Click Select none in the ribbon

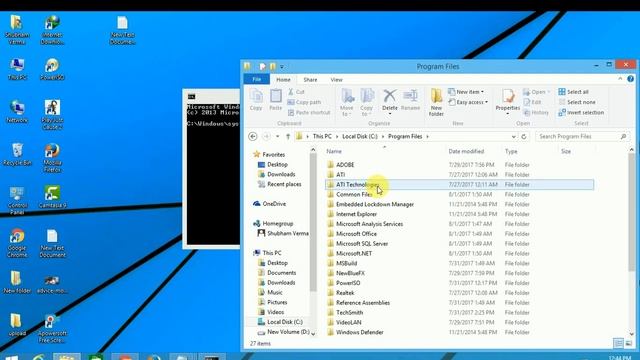point(577,102)
